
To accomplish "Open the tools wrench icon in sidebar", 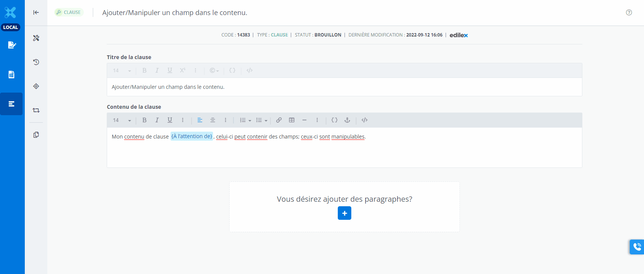I will click(36, 38).
